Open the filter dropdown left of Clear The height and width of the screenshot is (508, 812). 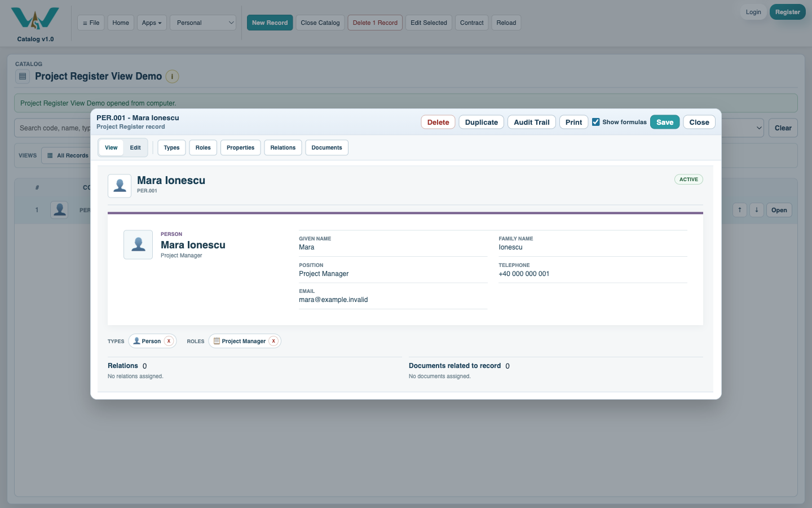tap(743, 128)
